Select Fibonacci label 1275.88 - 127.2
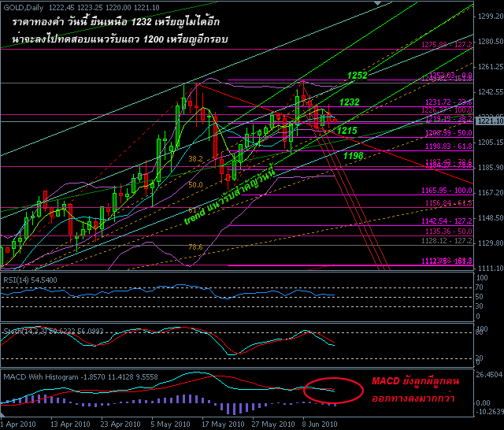Image resolution: width=504 pixels, height=430 pixels. [x=447, y=45]
